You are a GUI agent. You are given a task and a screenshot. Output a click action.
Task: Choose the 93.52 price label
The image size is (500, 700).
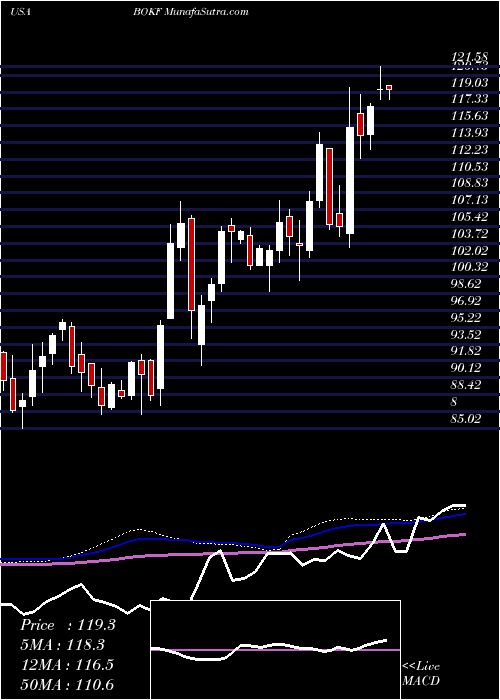point(467,335)
